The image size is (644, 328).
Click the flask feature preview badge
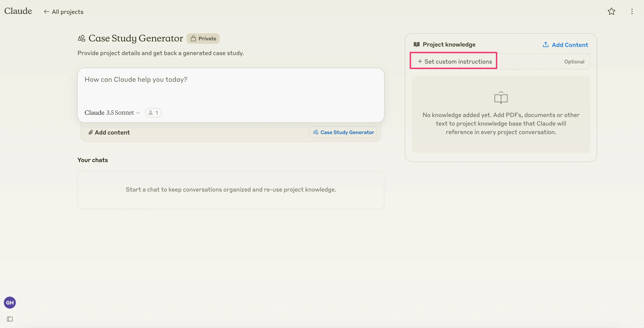tap(153, 113)
